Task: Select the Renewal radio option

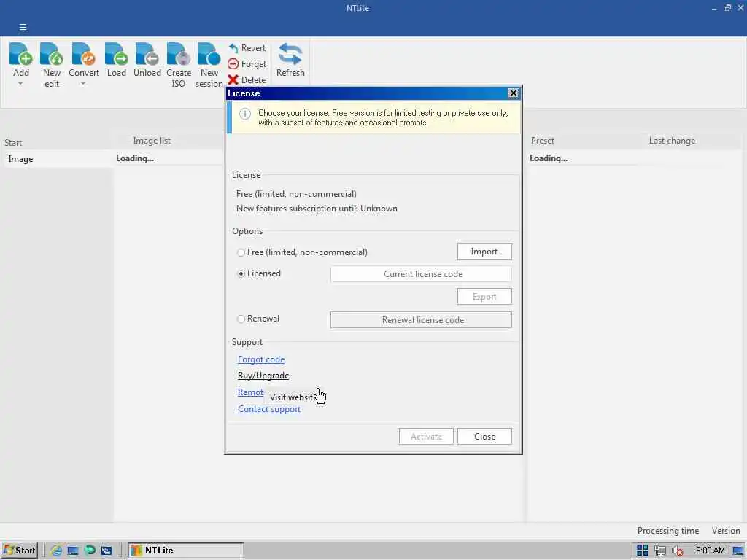Action: click(241, 319)
